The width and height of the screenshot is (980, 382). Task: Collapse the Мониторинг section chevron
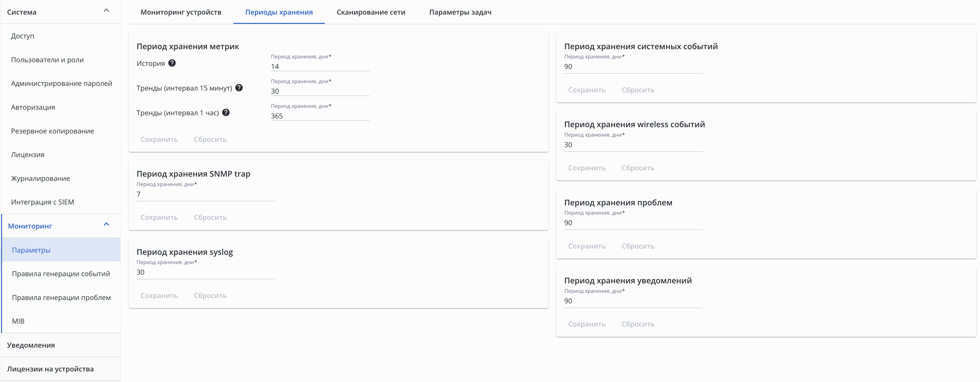[106, 224]
